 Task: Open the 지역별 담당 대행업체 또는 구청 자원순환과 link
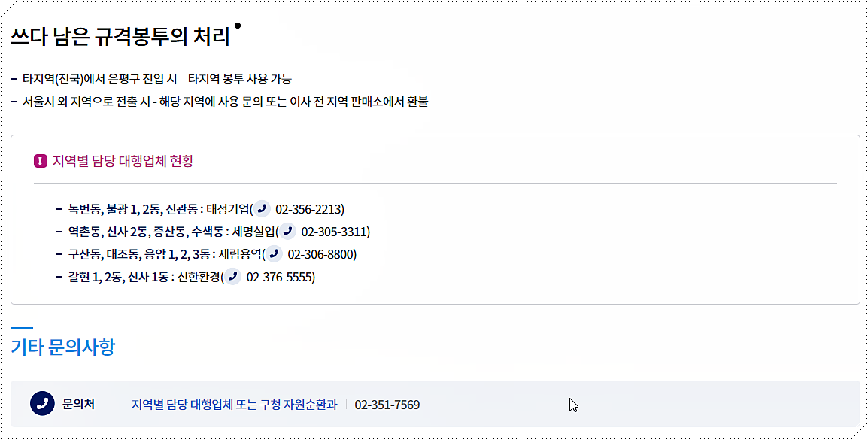pyautogui.click(x=235, y=404)
